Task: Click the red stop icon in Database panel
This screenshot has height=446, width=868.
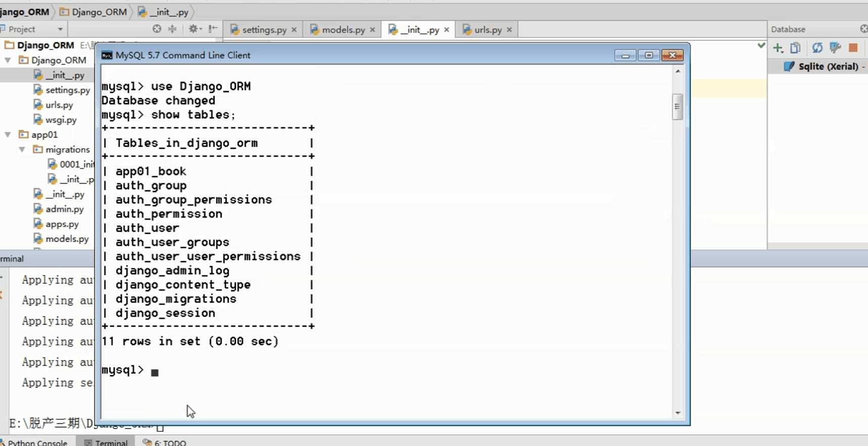Action: (x=853, y=48)
